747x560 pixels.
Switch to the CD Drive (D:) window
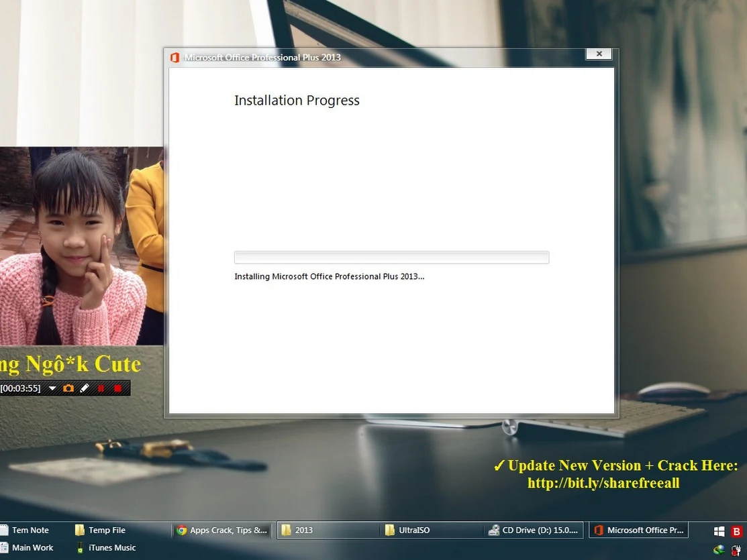[x=534, y=530]
